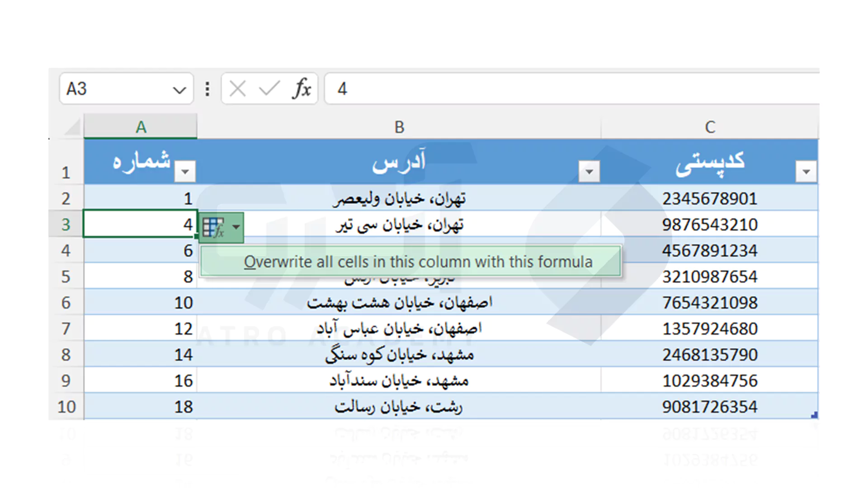Select cell with value 18
The width and height of the screenshot is (868, 488).
pos(141,407)
